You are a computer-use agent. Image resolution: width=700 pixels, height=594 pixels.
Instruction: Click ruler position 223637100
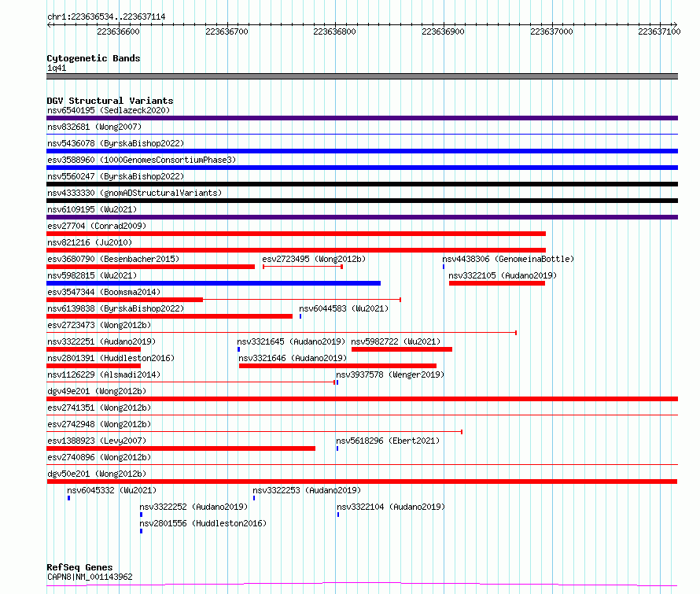[x=659, y=31]
